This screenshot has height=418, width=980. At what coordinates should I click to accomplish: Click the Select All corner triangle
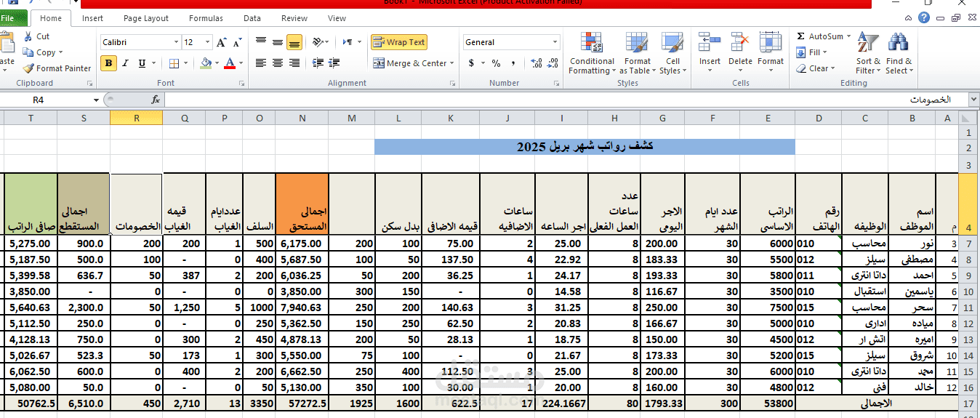pos(966,118)
